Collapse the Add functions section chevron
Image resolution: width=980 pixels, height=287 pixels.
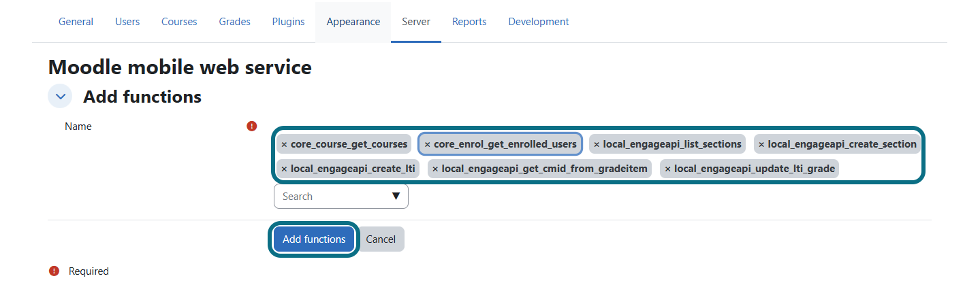tap(60, 97)
